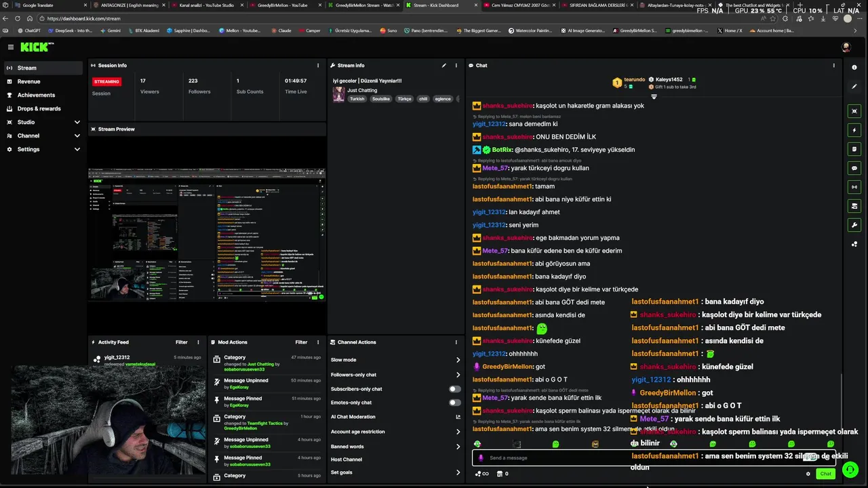Open Stream info panel three-dot options
This screenshot has height=488, width=868.
(x=456, y=66)
